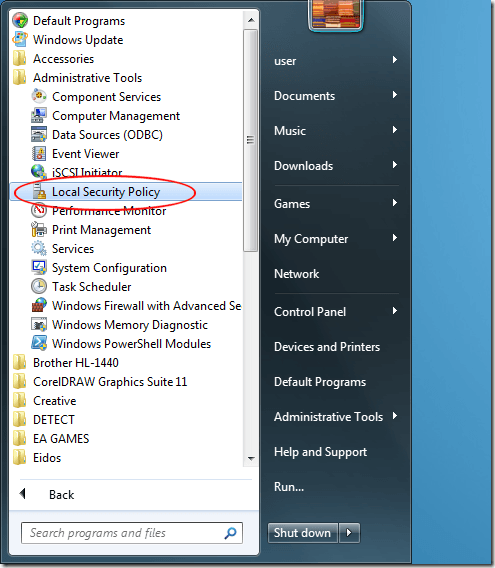Click the Shut down button
Screen dimensions: 495x568
click(x=303, y=532)
